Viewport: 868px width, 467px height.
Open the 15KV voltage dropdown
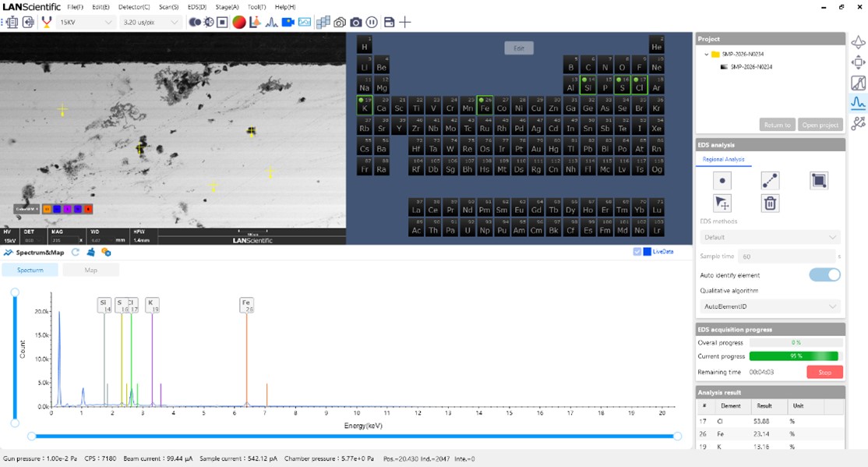tap(86, 23)
